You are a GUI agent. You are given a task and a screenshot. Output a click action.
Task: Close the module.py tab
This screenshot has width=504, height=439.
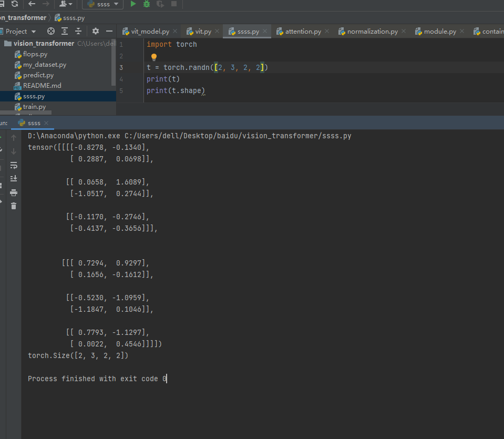coord(462,31)
